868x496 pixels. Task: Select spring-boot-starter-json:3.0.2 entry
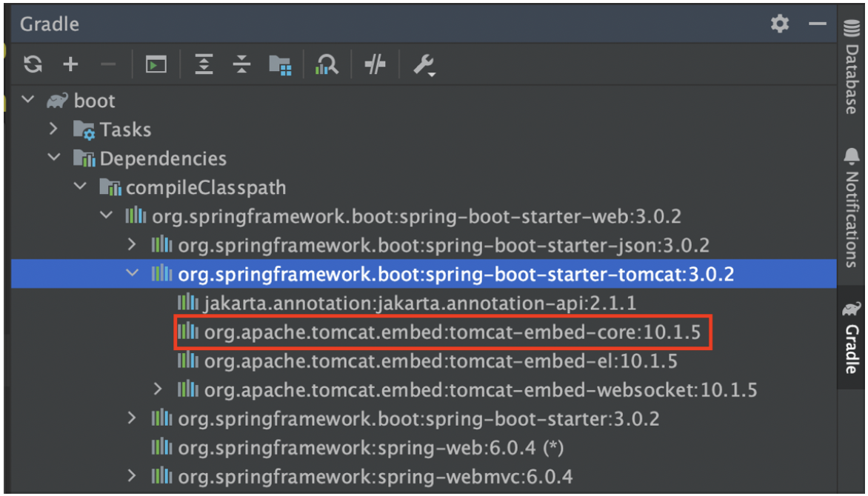[x=424, y=245]
